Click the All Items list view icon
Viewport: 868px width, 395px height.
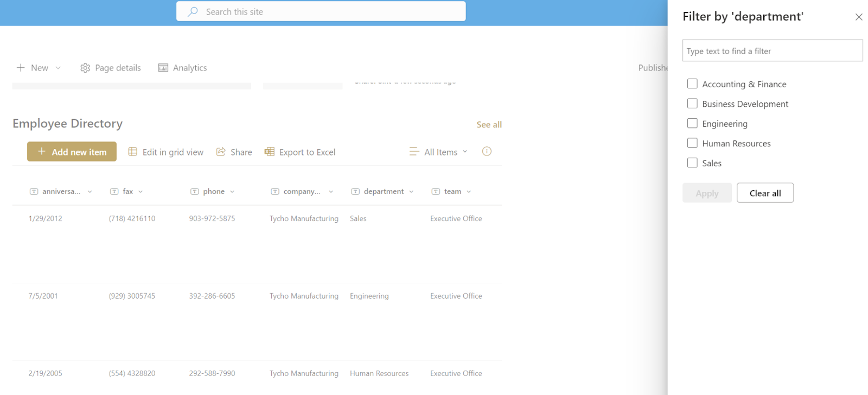tap(414, 152)
